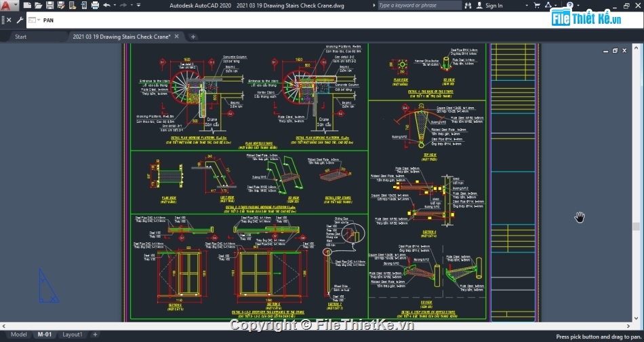Undo the last action

coord(107,5)
